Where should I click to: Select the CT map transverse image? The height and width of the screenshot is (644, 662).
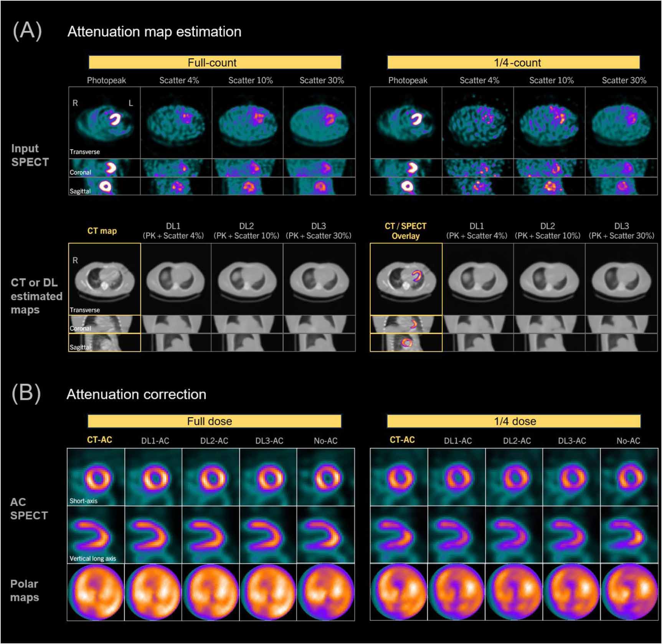[x=104, y=279]
